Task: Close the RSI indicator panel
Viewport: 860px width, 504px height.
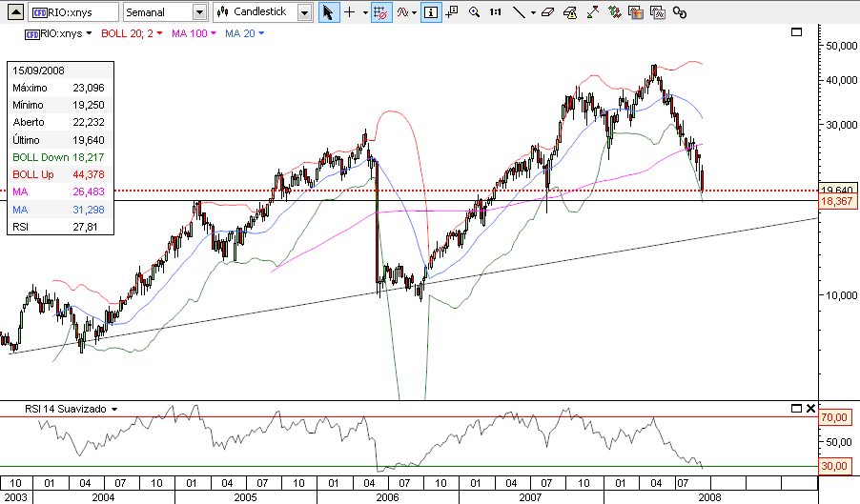Action: click(x=810, y=408)
